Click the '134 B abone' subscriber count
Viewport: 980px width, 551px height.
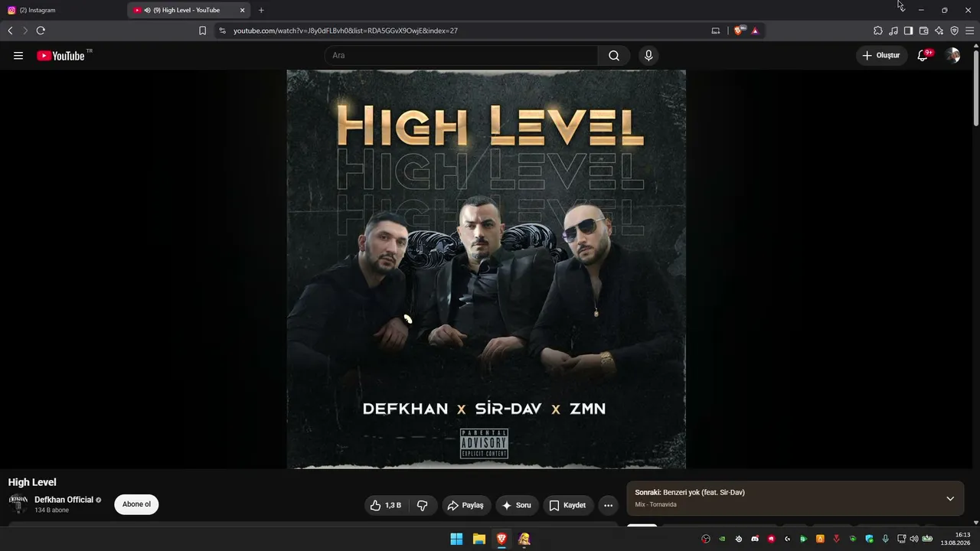coord(51,510)
